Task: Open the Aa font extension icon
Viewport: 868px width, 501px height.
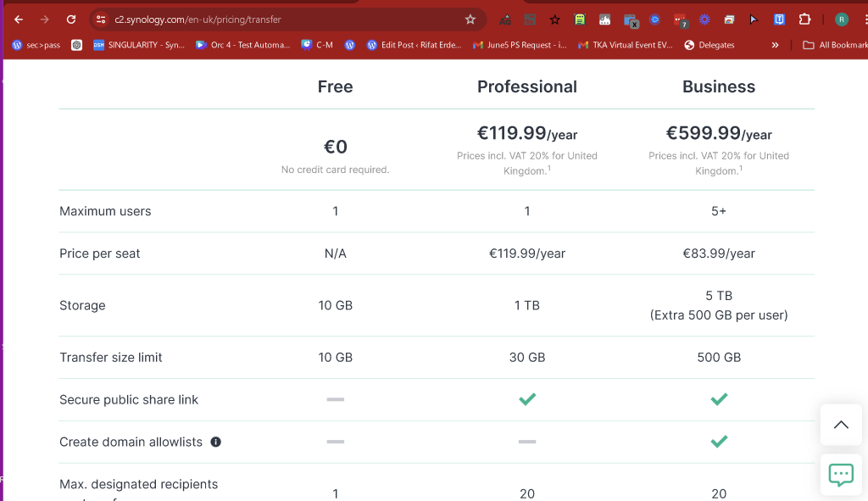Action: [505, 20]
